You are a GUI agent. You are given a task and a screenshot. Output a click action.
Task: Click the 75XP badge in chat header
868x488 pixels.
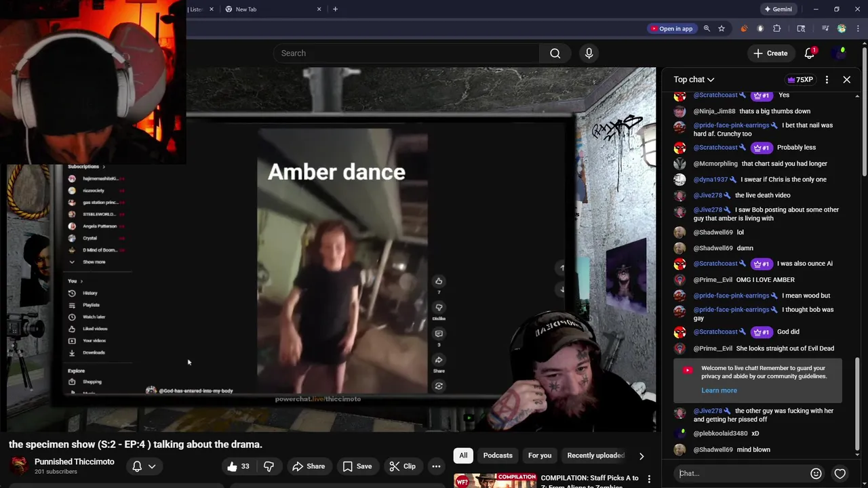click(x=800, y=80)
